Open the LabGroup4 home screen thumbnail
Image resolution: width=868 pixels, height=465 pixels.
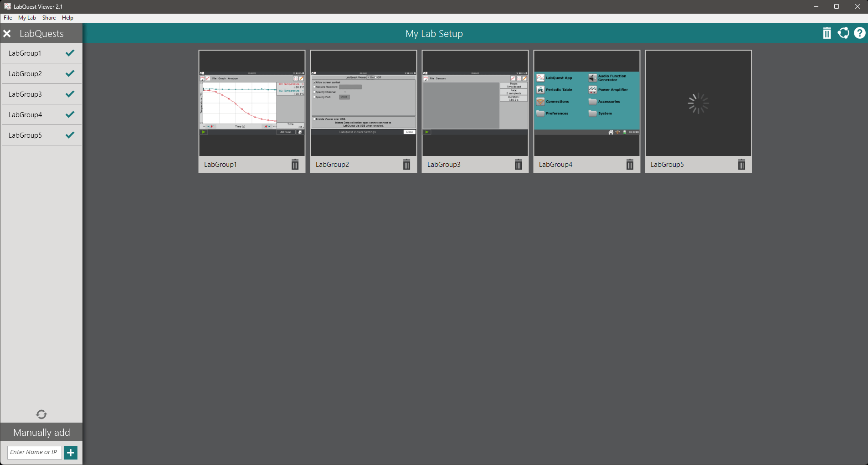(x=587, y=103)
